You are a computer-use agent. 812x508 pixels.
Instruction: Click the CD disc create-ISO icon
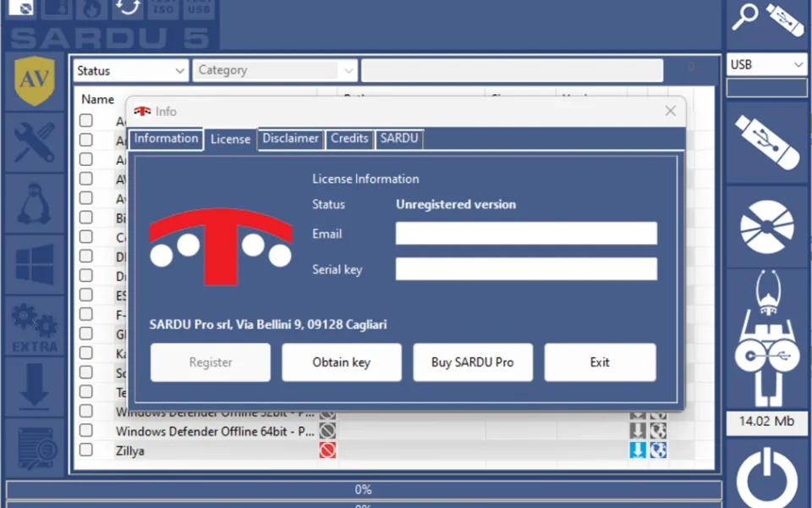[767, 227]
